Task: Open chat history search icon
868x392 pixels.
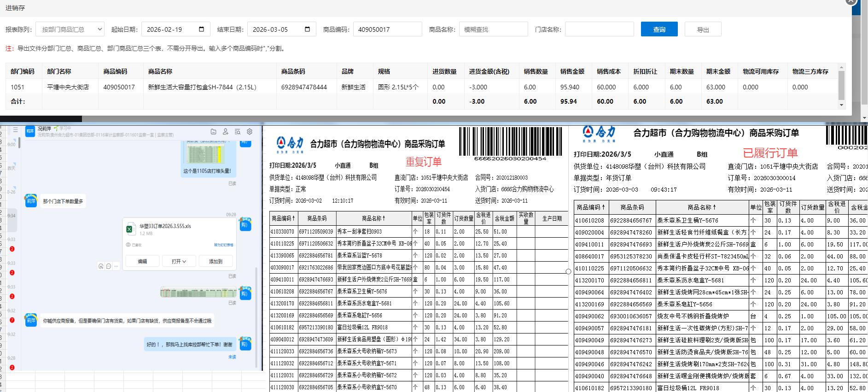Action: point(238,132)
